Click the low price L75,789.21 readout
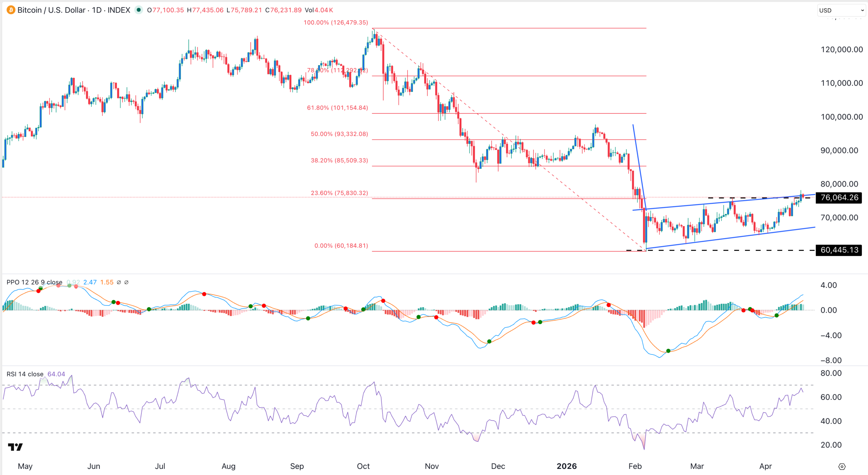This screenshot has width=868, height=475. coord(244,10)
